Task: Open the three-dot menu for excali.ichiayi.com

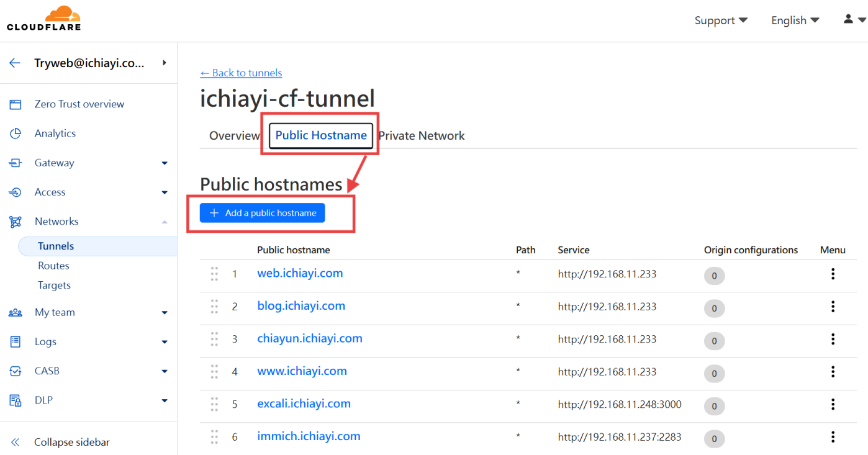Action: [x=833, y=404]
